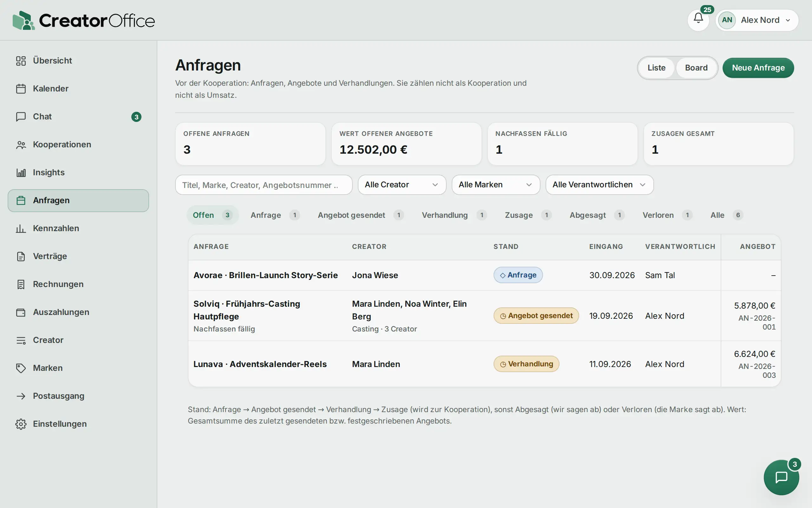Open Lunava · Adventskalender-Reels row
This screenshot has width=812, height=508.
point(485,364)
